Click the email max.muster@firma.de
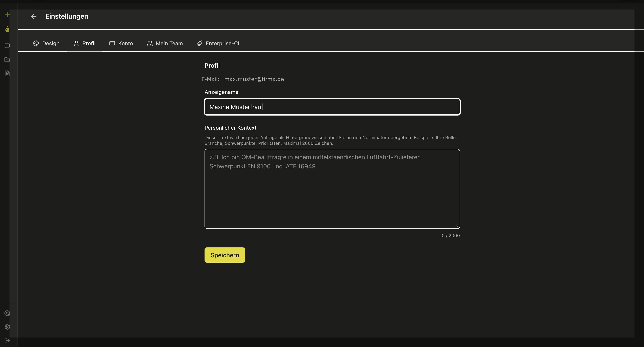The width and height of the screenshot is (644, 347). pos(254,79)
